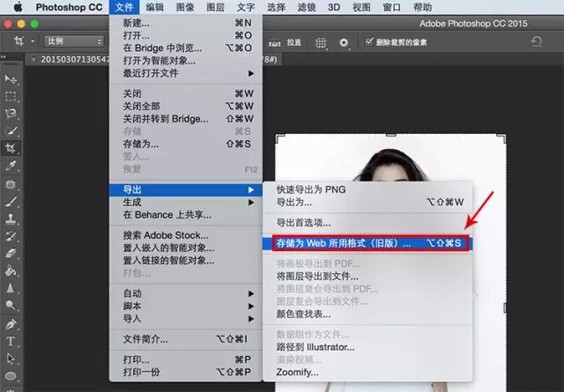Open the Image (图像) menu
Image resolution: width=564 pixels, height=392 pixels.
coord(185,7)
